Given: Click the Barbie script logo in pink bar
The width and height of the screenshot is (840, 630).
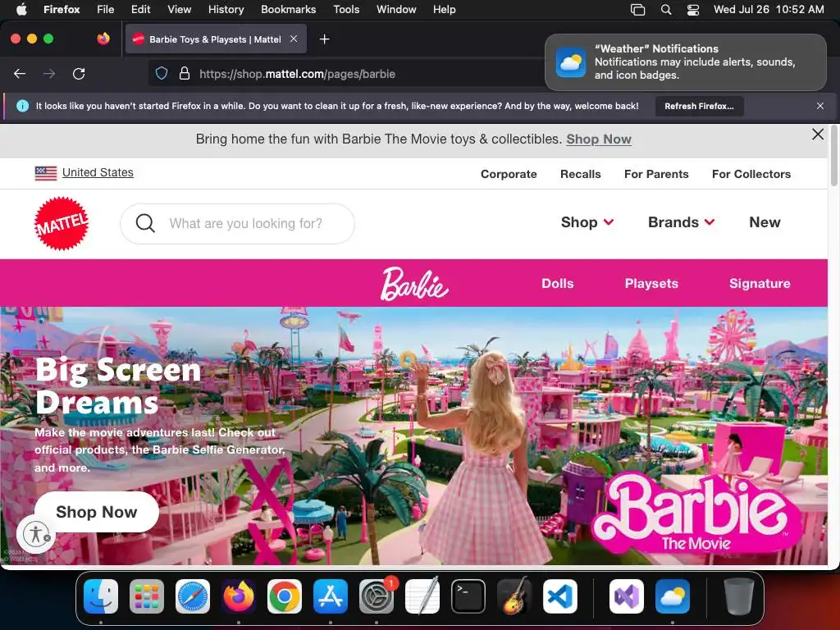Looking at the screenshot, I should 414,284.
